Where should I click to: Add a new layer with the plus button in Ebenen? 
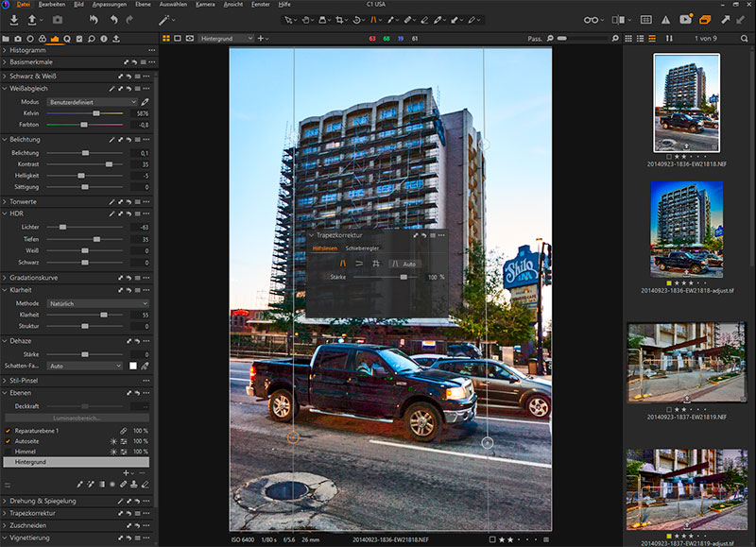(126, 473)
